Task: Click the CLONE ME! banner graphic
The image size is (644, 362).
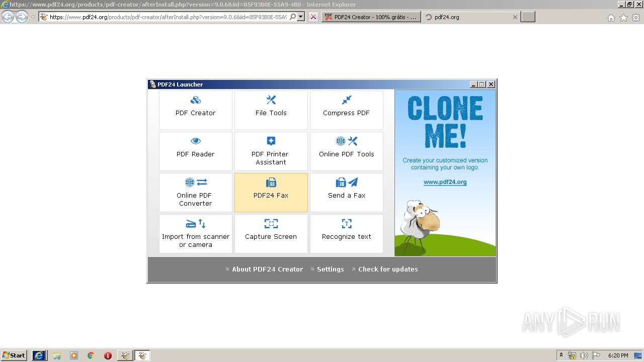Action: [445, 122]
